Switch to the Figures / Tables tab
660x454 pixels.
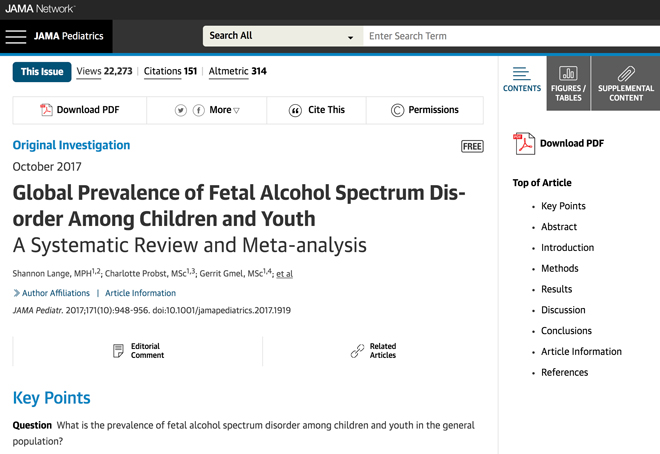[568, 82]
